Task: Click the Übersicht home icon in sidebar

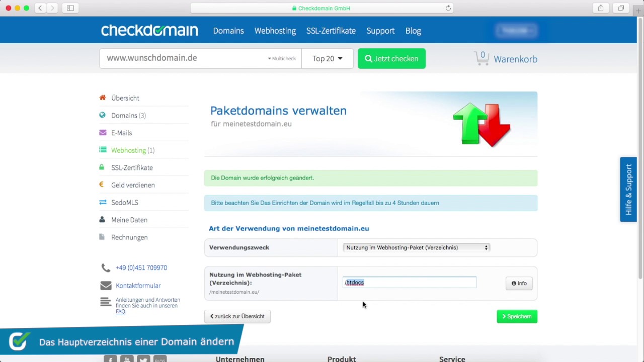Action: click(x=103, y=98)
